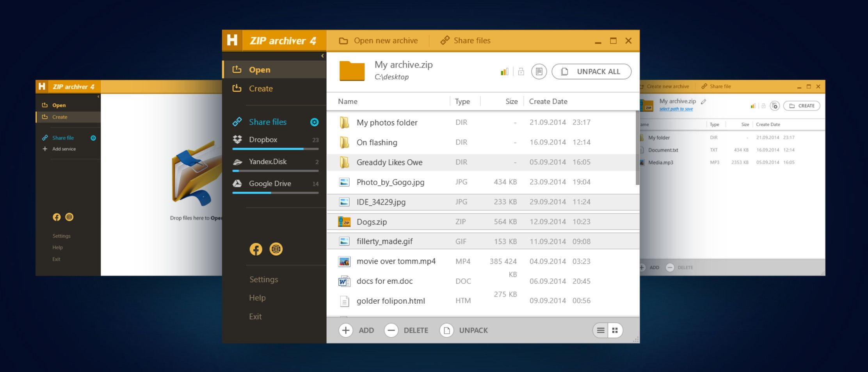868x372 pixels.
Task: Click the ADD plus button
Action: (345, 330)
